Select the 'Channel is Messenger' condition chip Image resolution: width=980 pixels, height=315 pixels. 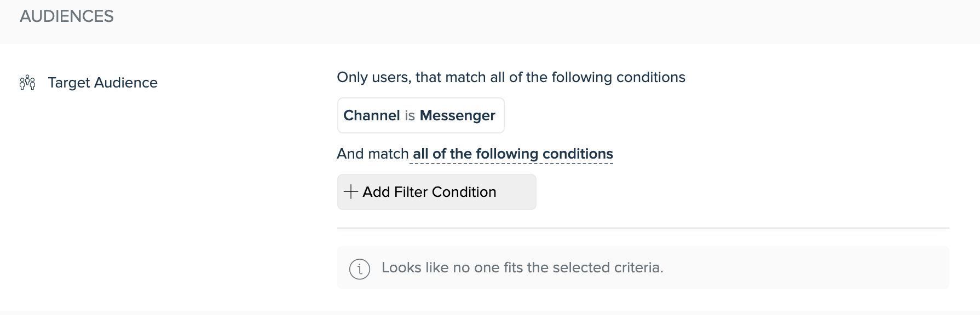[x=420, y=115]
